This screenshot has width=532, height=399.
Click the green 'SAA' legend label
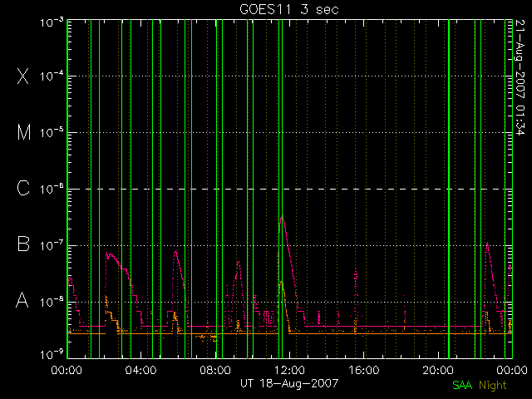(462, 385)
